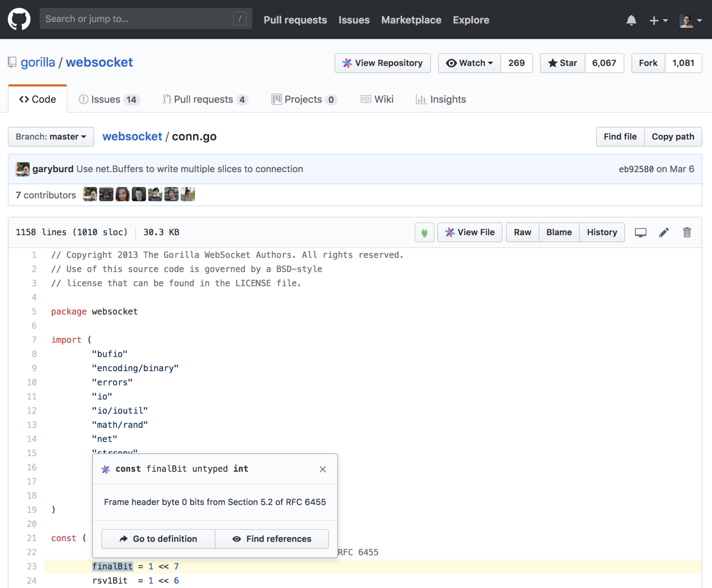Click Go to definition button

click(158, 539)
